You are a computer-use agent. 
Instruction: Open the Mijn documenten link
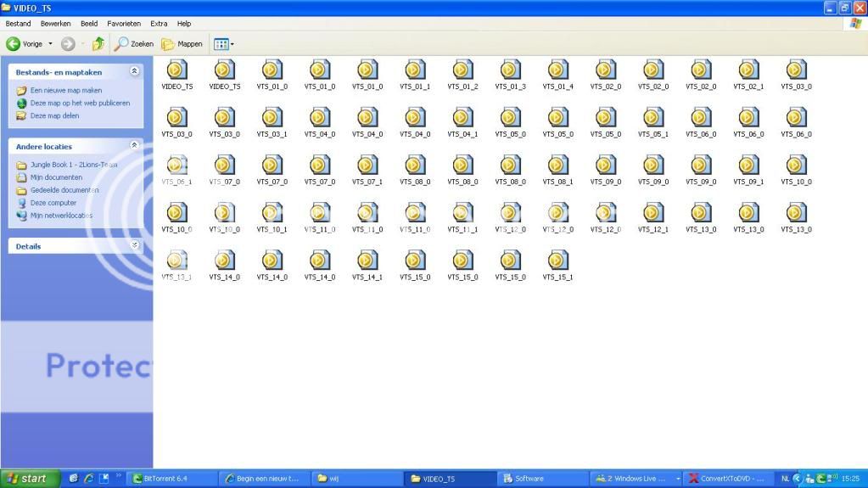(x=56, y=177)
